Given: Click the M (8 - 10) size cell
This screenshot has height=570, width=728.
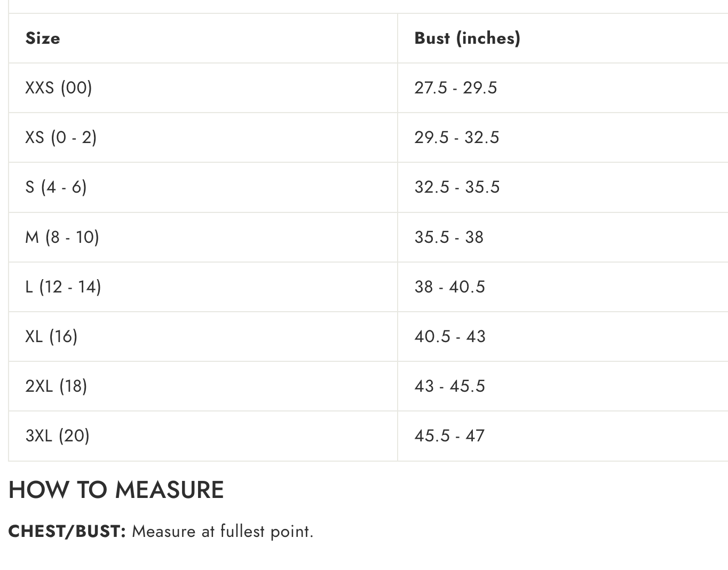Looking at the screenshot, I should [62, 237].
